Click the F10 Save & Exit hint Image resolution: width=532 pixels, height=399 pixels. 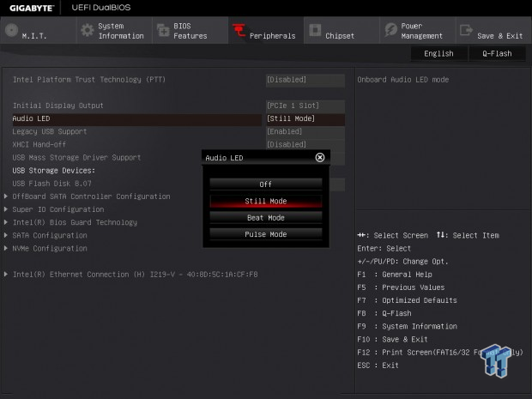point(392,339)
